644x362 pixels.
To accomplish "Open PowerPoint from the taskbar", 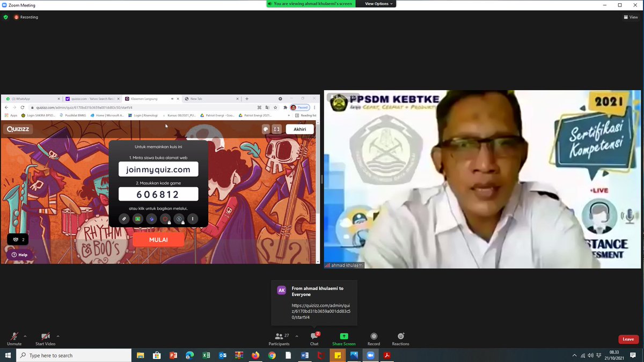I will point(173,355).
